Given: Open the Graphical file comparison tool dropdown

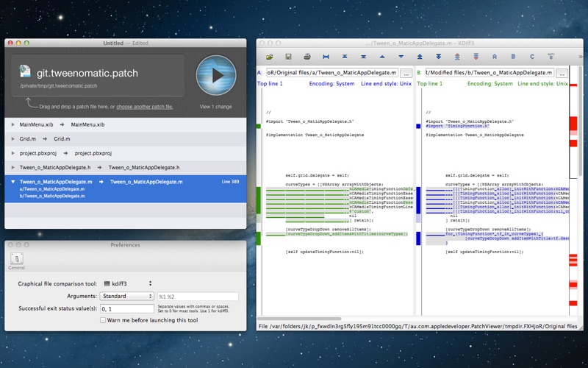Looking at the screenshot, I should click(126, 283).
